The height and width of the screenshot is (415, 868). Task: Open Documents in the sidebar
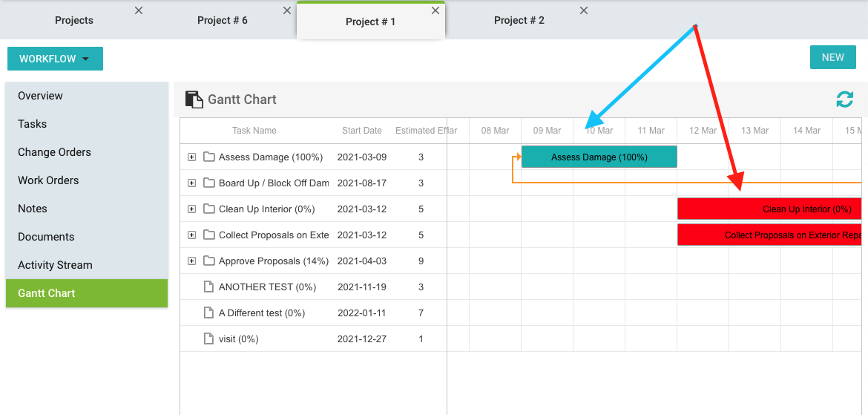click(x=87, y=237)
